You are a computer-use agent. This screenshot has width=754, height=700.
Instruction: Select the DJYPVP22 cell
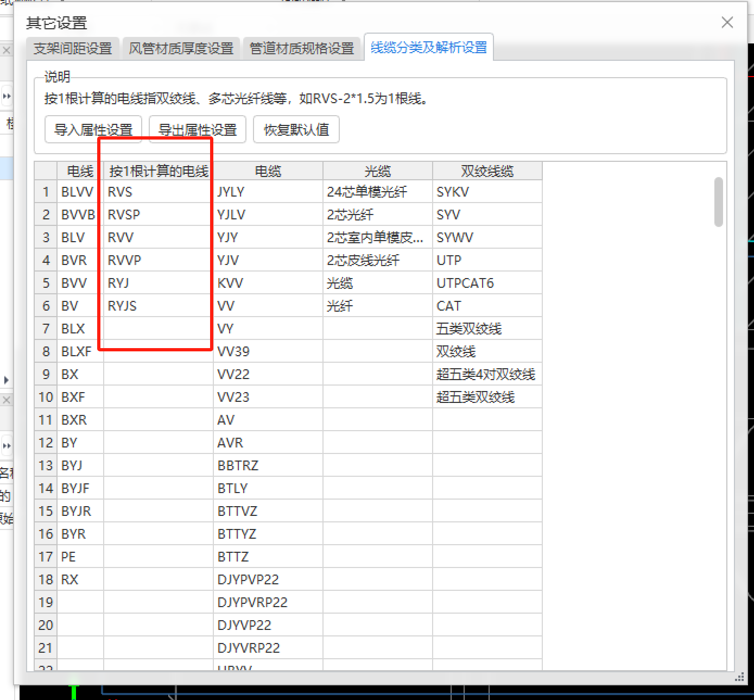click(268, 579)
